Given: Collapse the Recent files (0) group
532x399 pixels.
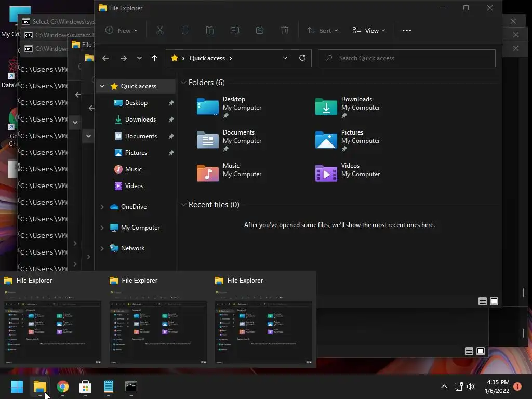Looking at the screenshot, I should tap(183, 205).
